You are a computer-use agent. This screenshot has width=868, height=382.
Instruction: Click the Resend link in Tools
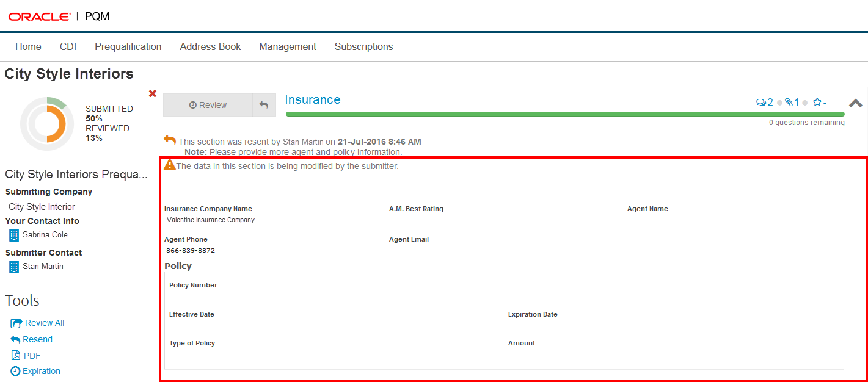coord(37,339)
